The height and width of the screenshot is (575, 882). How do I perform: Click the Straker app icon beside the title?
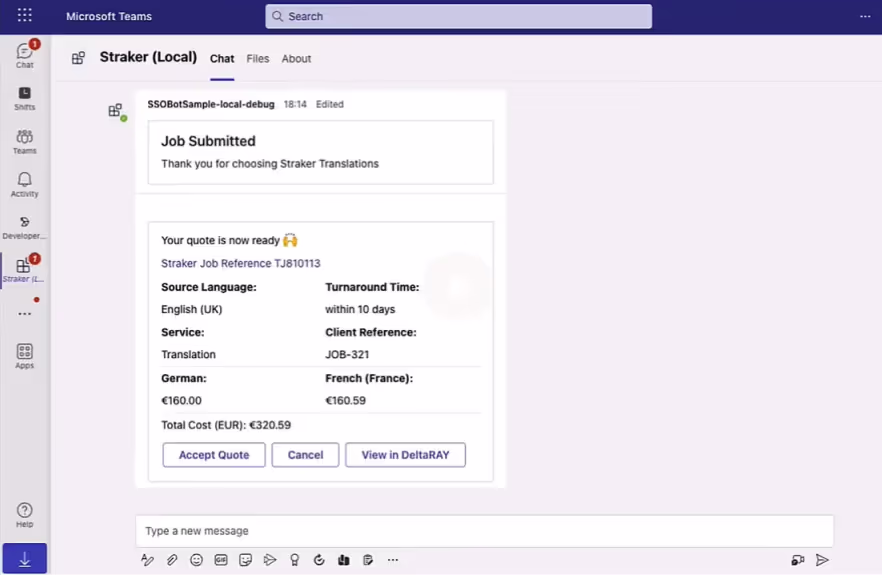(x=78, y=57)
